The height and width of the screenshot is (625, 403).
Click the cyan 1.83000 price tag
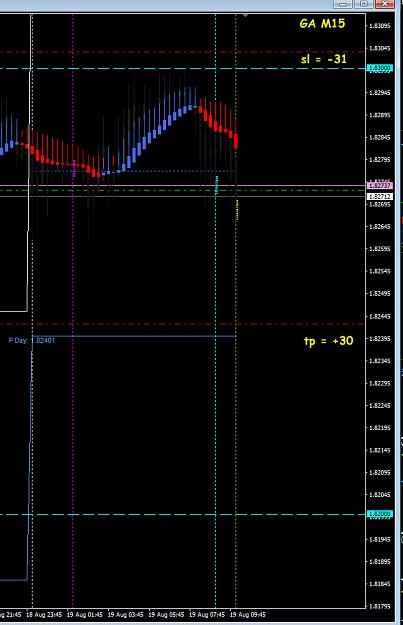pyautogui.click(x=379, y=68)
